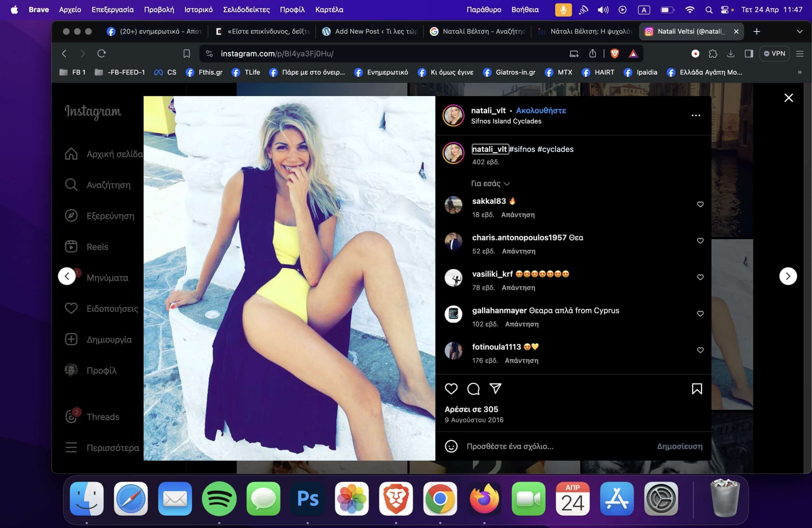
Task: Open Brave hamburger main menu
Action: [x=799, y=54]
